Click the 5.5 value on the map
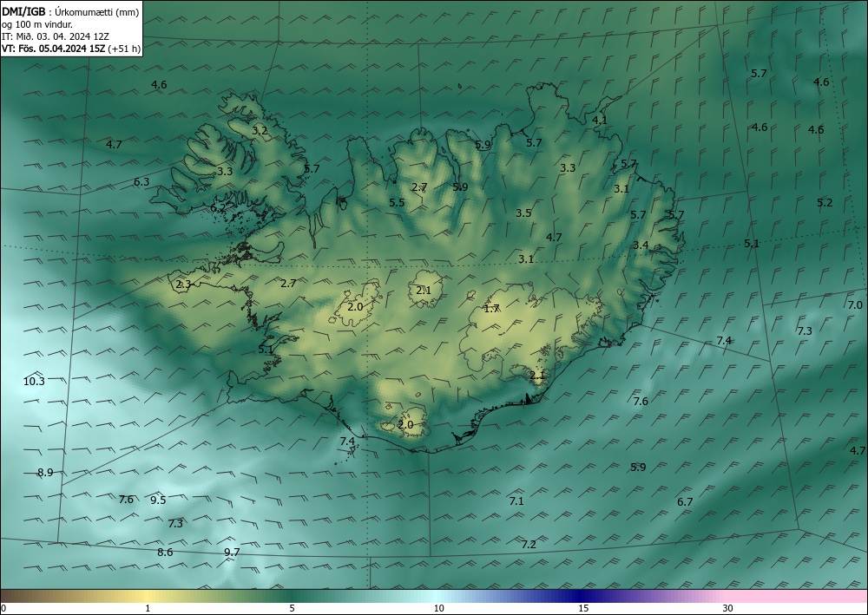868x615 pixels. pyautogui.click(x=397, y=203)
